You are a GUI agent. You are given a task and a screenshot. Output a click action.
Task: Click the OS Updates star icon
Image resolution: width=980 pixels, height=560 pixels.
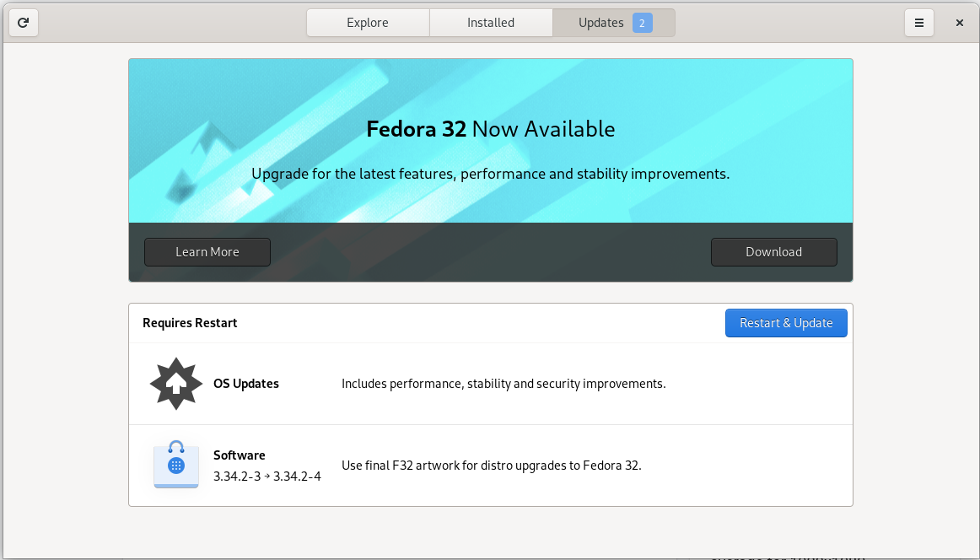(176, 384)
